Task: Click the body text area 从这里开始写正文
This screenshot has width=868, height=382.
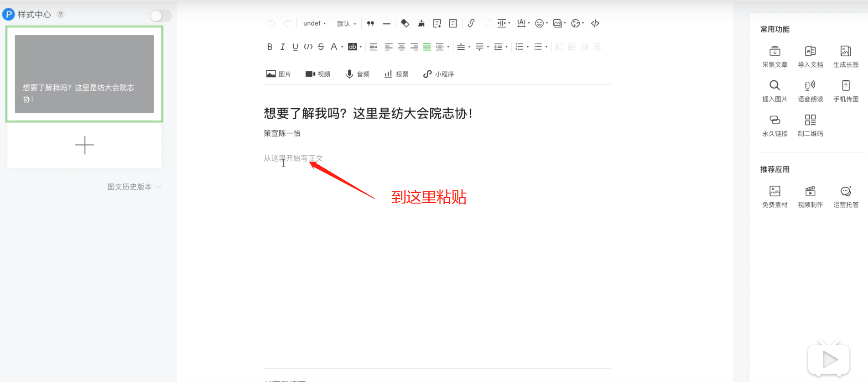Action: pos(293,158)
